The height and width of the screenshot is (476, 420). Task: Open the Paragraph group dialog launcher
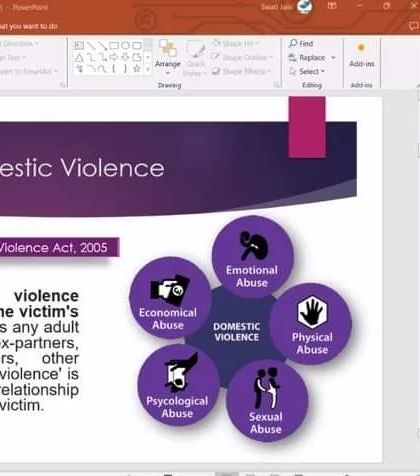click(62, 85)
